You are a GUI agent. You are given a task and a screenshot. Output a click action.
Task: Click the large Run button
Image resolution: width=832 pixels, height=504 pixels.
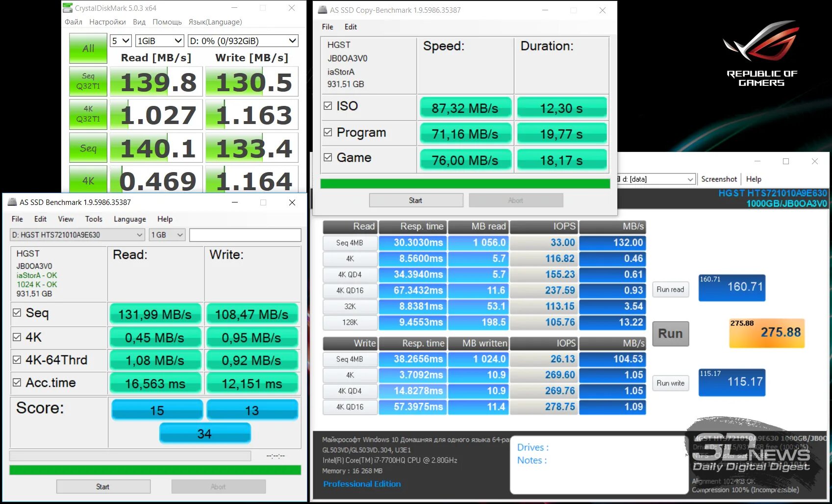click(670, 333)
